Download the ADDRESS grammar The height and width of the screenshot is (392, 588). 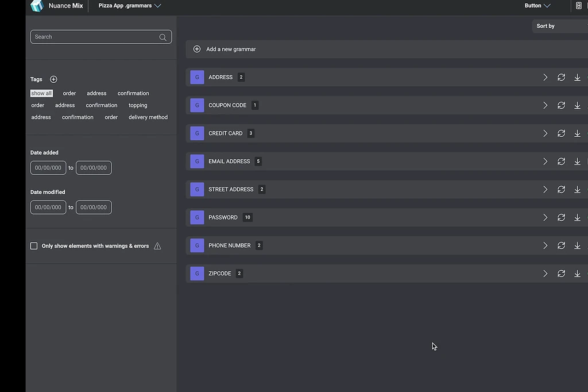coord(577,78)
